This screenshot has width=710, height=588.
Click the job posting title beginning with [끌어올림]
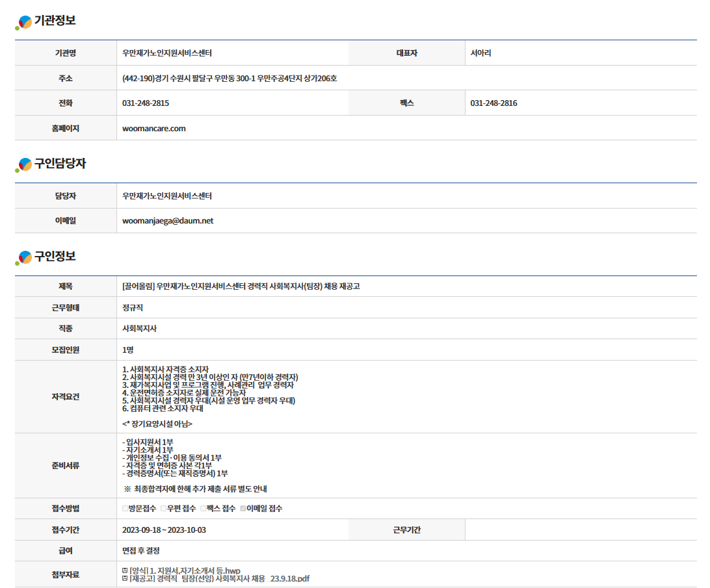(241, 287)
